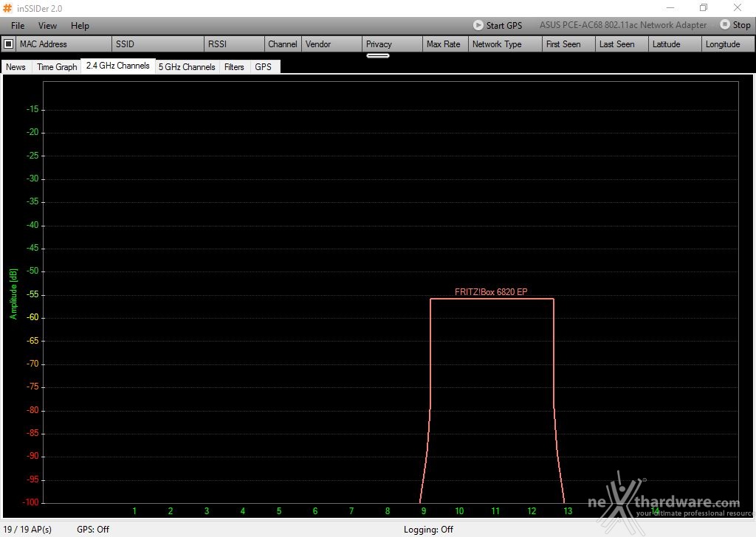Click the -15 amplitude axis label
Viewport: 756px width, 537px height.
[x=32, y=109]
